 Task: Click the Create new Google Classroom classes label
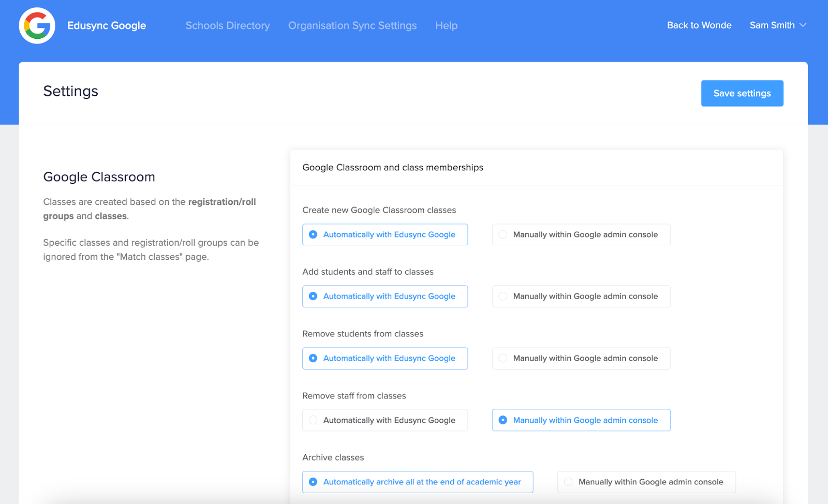[x=379, y=210]
